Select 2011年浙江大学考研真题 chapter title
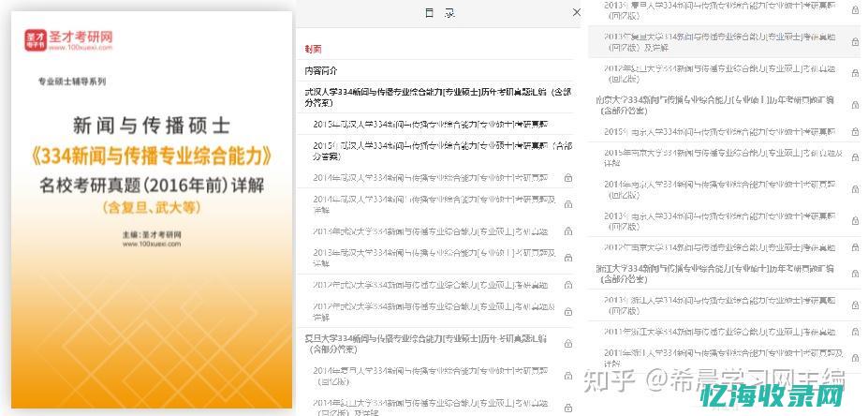 click(x=720, y=333)
